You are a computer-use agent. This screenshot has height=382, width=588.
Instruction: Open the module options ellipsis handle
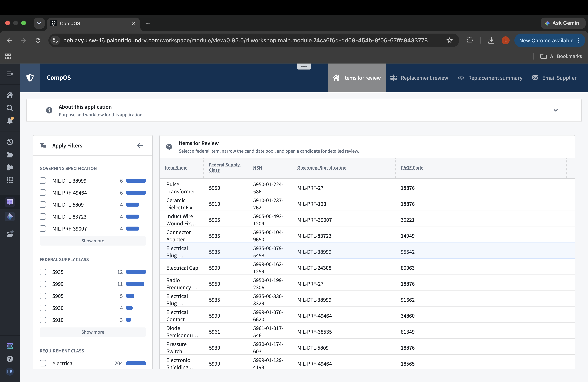304,66
